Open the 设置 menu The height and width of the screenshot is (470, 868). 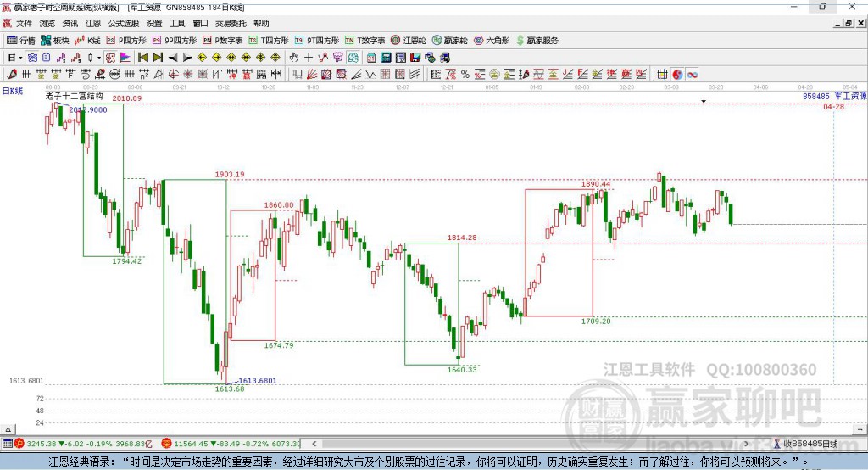pyautogui.click(x=154, y=23)
